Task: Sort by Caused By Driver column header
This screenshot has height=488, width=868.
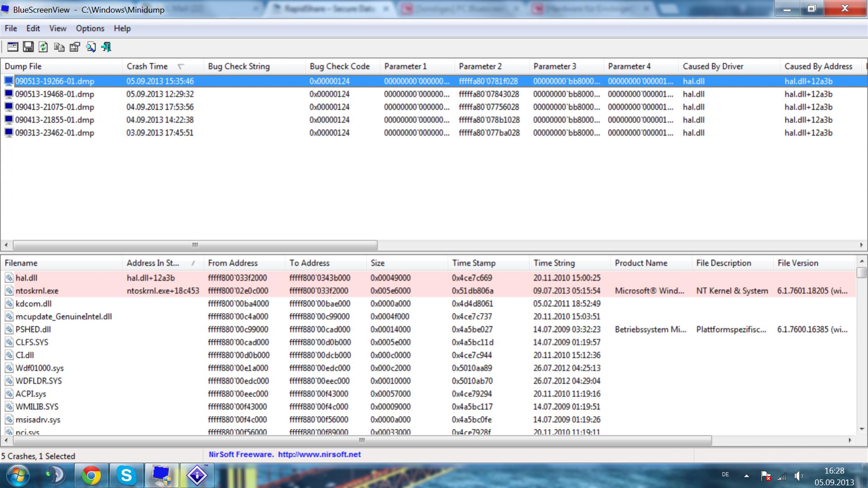Action: tap(729, 66)
